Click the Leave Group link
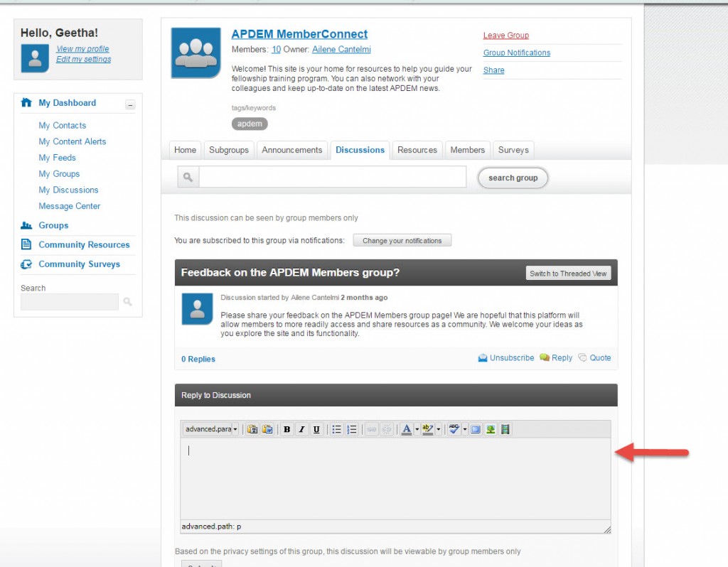The height and width of the screenshot is (567, 728). tap(506, 36)
